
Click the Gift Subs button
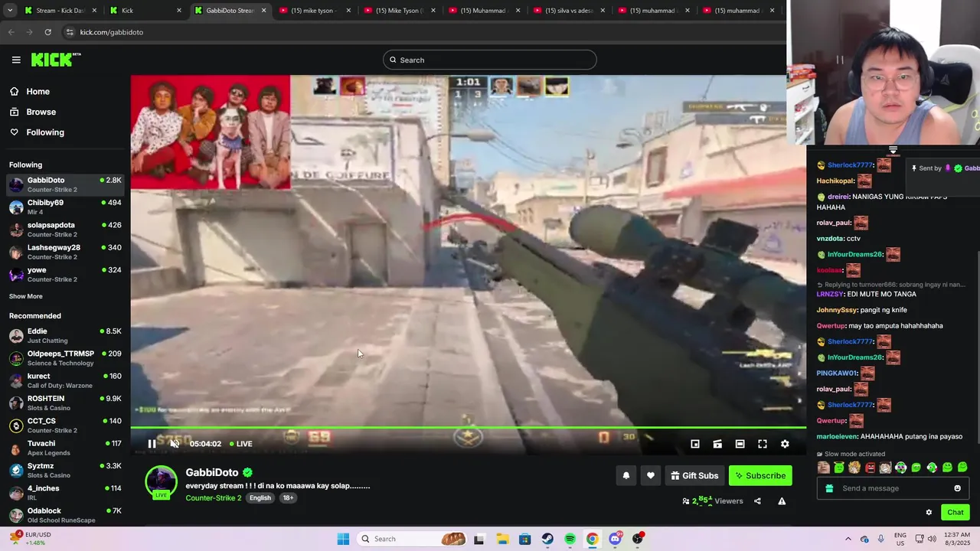tap(694, 475)
